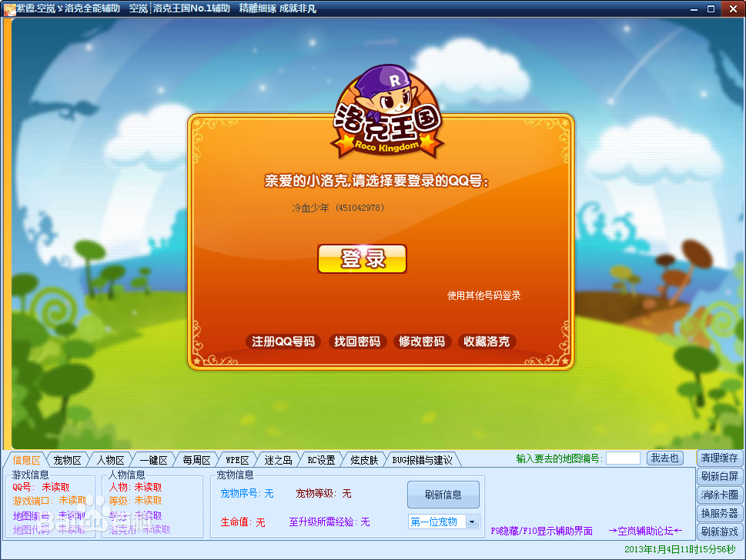746x560 pixels.
Task: Open the 迷之岛 tab
Action: click(x=277, y=458)
